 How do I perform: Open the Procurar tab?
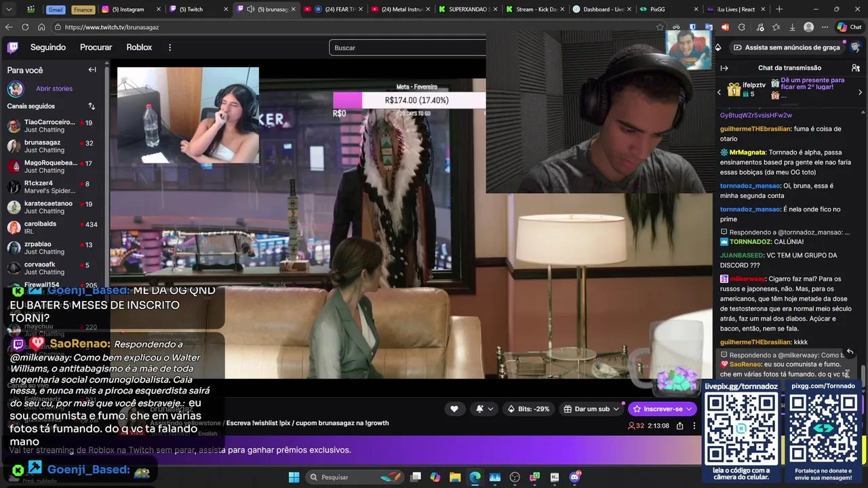pos(96,47)
